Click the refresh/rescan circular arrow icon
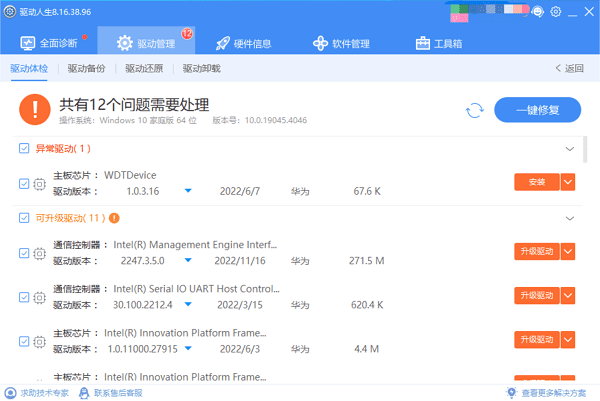The width and height of the screenshot is (600, 401). [x=476, y=110]
